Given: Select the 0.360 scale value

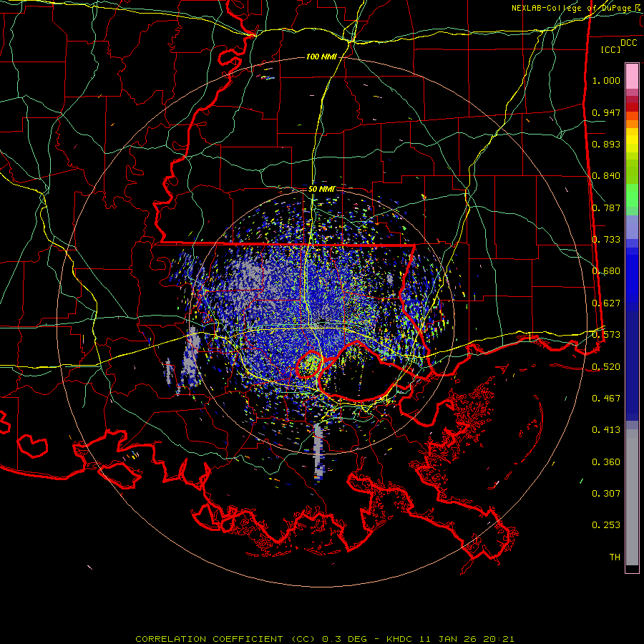Looking at the screenshot, I should pos(606,462).
